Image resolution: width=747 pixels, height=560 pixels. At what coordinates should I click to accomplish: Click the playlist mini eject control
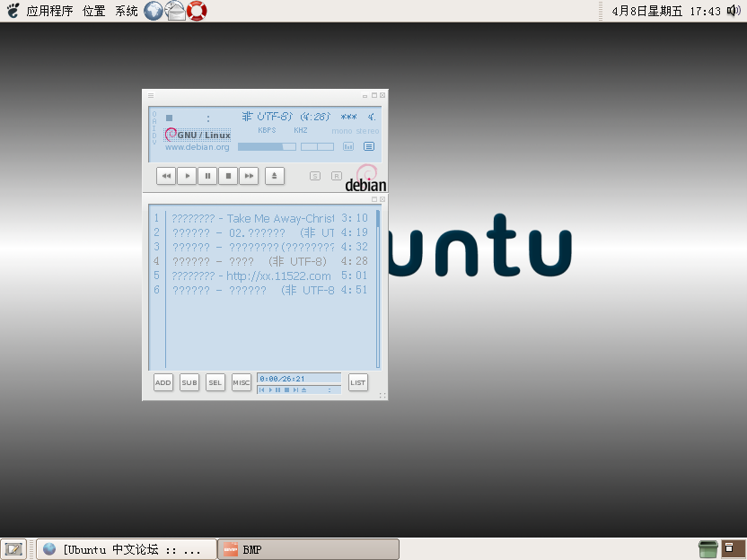[304, 390]
